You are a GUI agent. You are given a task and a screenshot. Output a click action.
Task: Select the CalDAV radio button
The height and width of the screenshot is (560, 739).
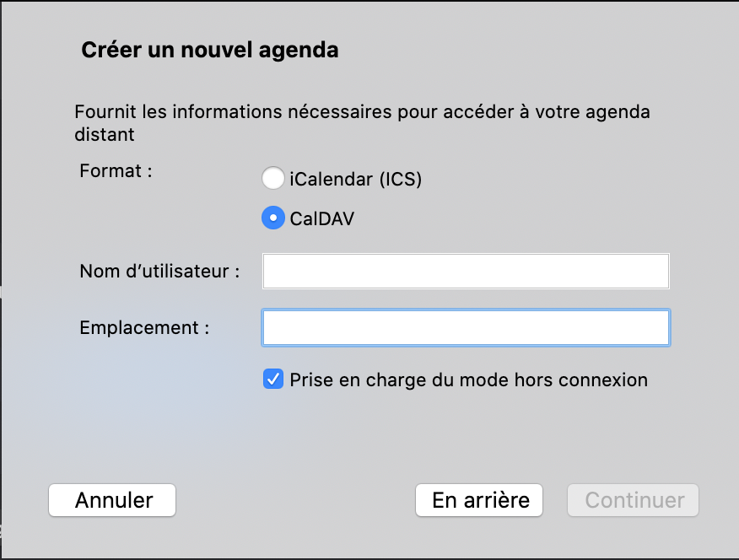(x=272, y=218)
